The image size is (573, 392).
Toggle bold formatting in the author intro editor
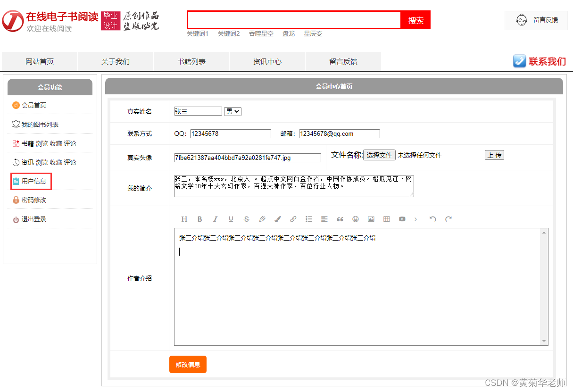[199, 219]
